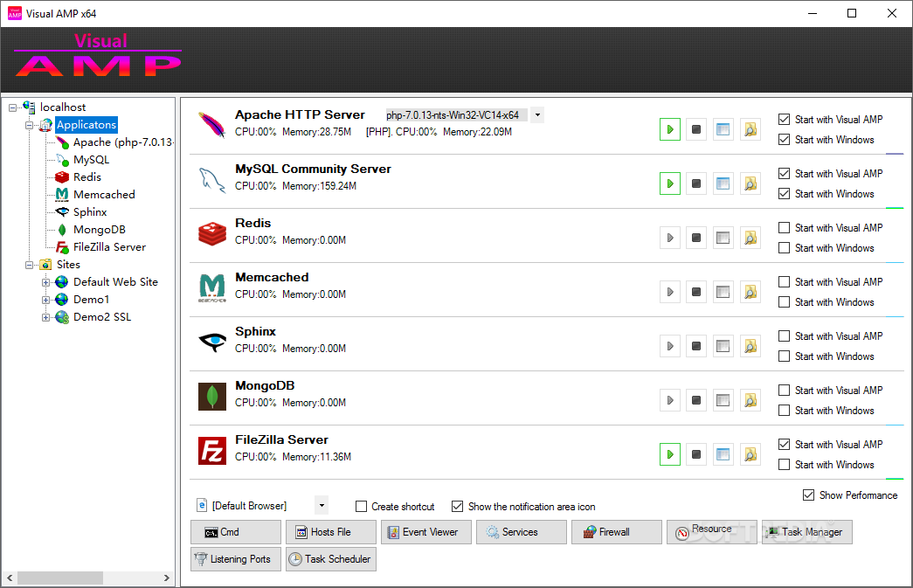The height and width of the screenshot is (588, 913).
Task: Toggle Show Performance checkbox
Action: pos(808,495)
